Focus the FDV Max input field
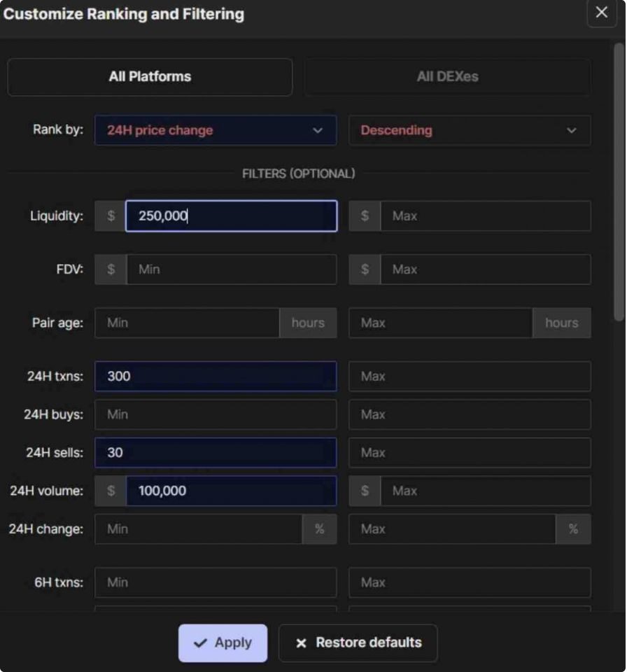627x672 pixels. 486,269
